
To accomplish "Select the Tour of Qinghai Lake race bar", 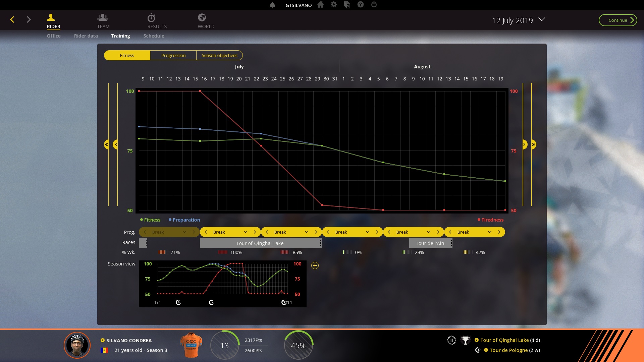I will 260,243.
